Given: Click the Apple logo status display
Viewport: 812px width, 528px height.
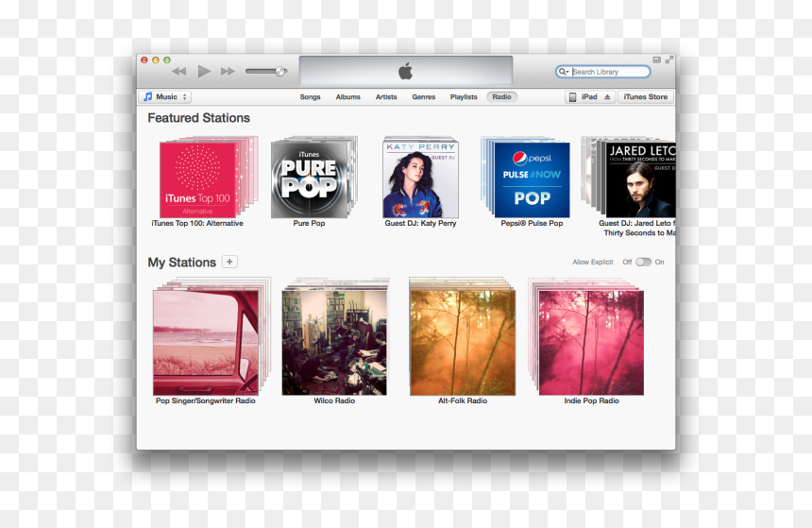Looking at the screenshot, I should tap(406, 71).
